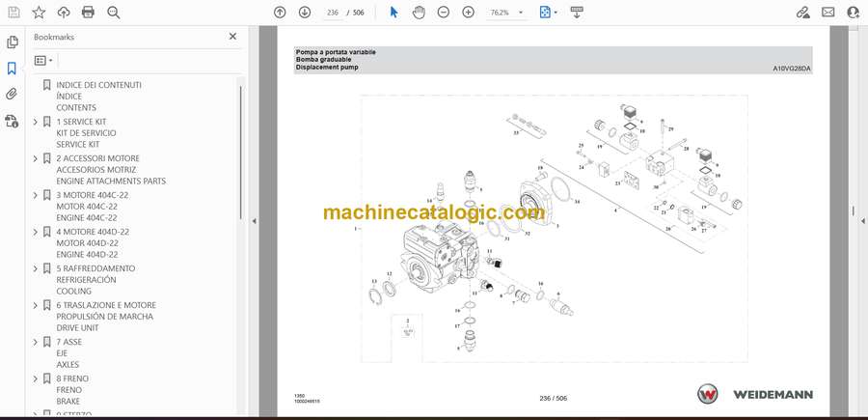Viewport: 868px width, 420px height.
Task: Click the upload to cloud icon
Action: (64, 13)
